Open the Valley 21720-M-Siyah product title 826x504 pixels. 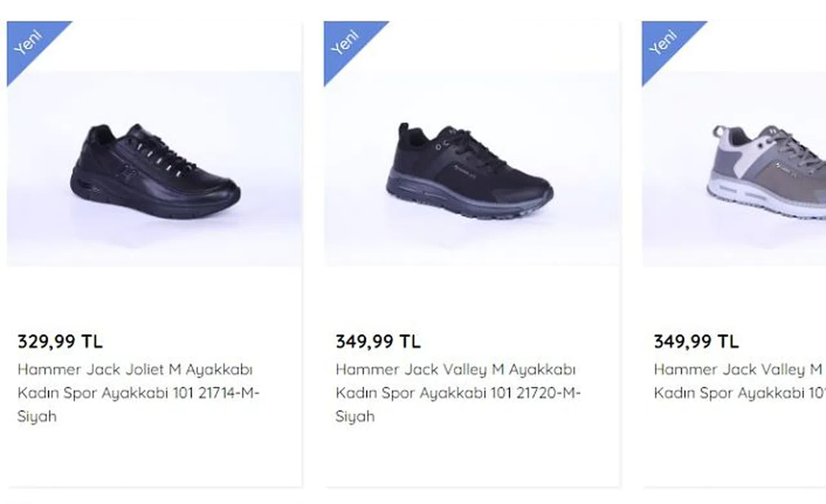pyautogui.click(x=455, y=370)
